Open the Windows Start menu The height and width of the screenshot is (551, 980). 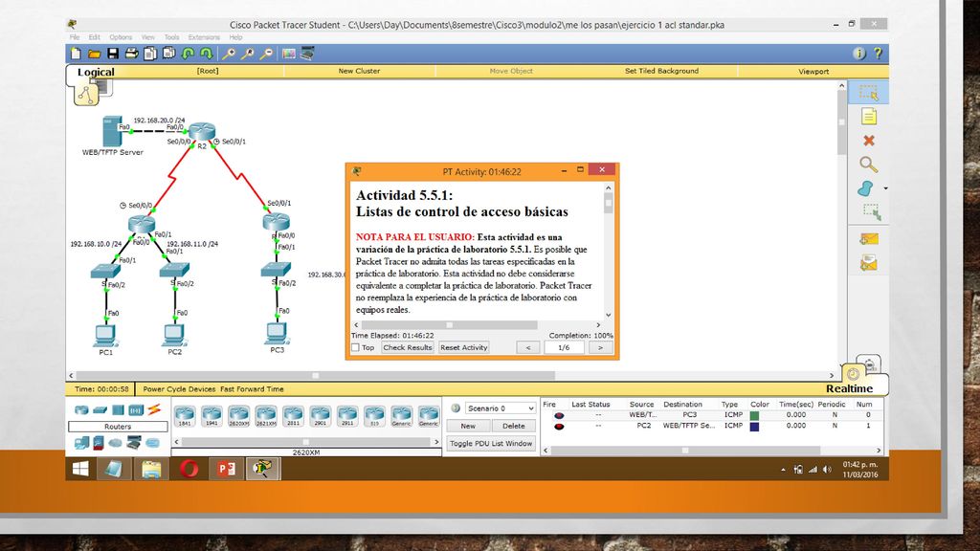tap(80, 469)
